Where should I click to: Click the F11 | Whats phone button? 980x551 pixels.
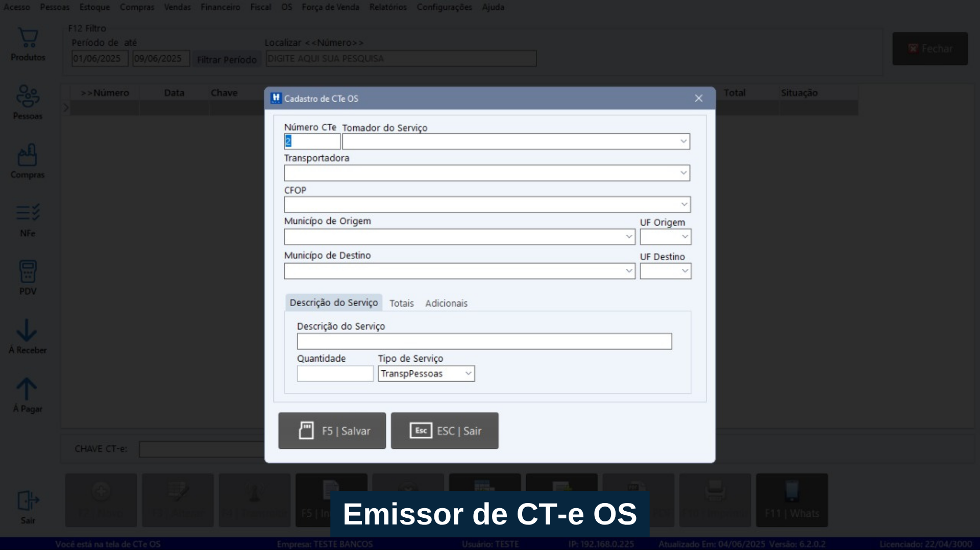pos(792,500)
